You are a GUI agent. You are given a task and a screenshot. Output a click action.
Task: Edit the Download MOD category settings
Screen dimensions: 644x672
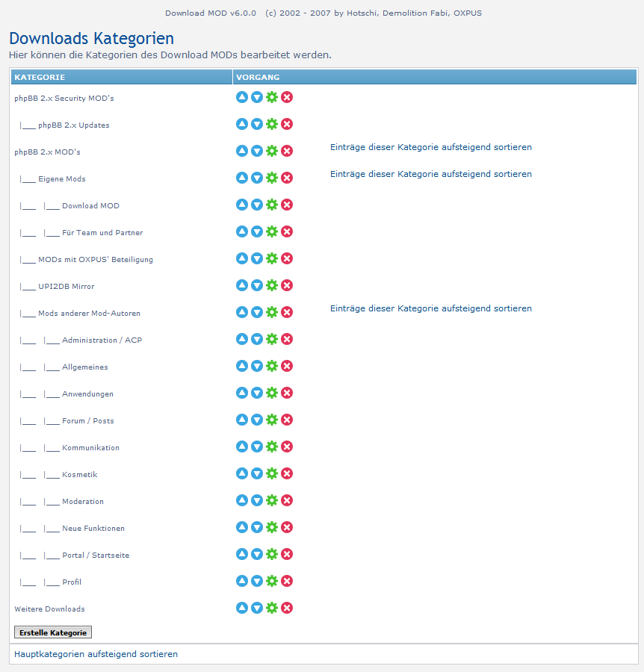click(x=272, y=205)
